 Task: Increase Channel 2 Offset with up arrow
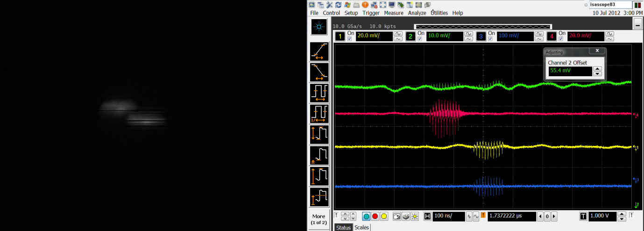597,69
